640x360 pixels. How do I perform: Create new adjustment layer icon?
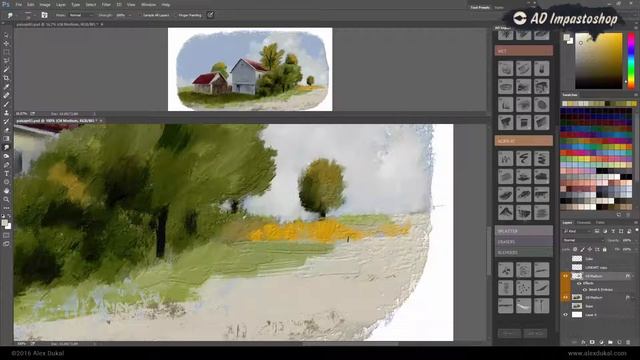[x=601, y=342]
